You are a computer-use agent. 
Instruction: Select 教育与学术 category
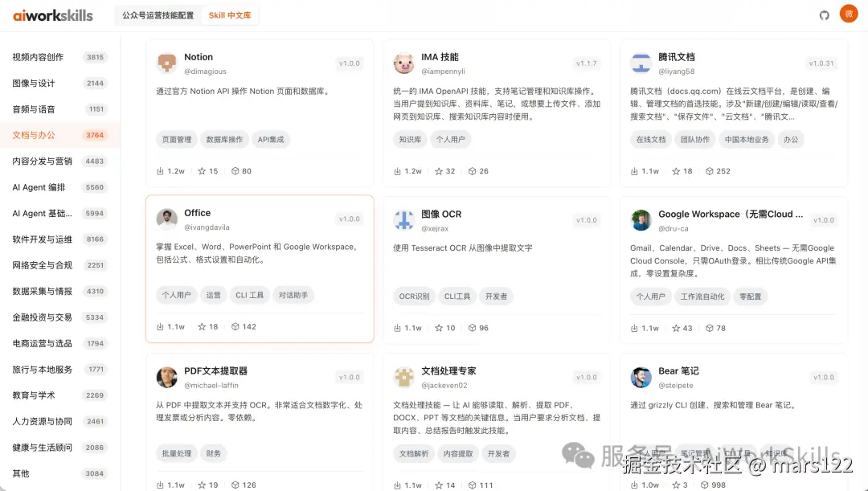[x=59, y=395]
